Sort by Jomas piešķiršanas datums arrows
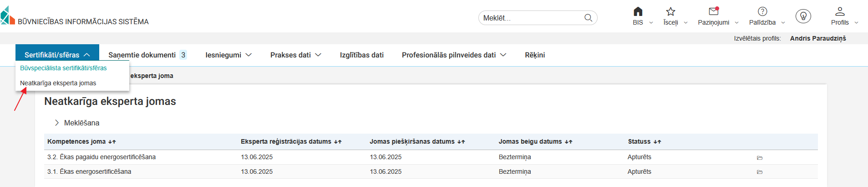This screenshot has width=868, height=187. click(x=461, y=142)
